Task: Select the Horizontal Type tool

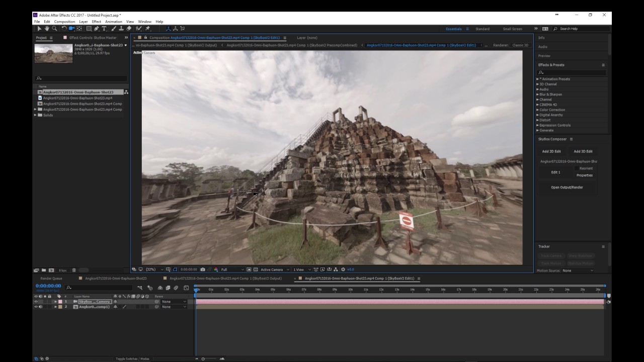Action: [104, 29]
